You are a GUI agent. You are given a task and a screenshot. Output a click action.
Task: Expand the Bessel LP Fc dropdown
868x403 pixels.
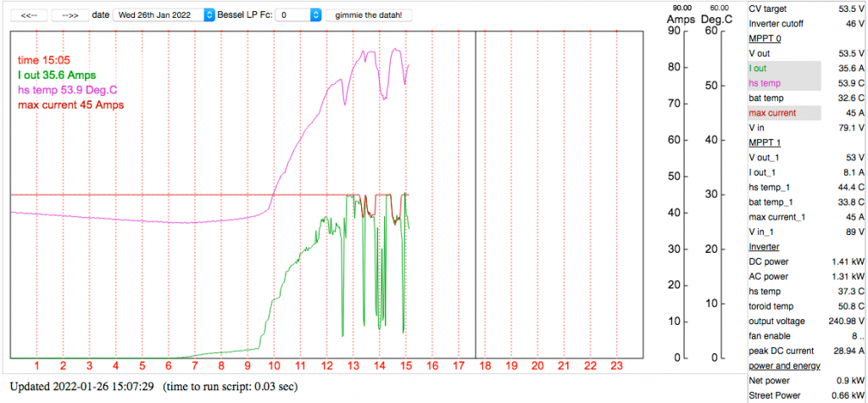300,15
